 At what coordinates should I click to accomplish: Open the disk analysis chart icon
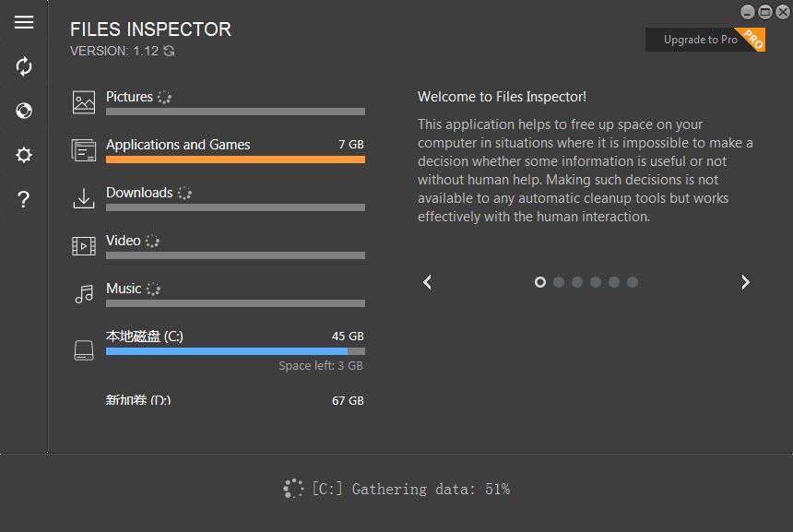click(x=23, y=111)
